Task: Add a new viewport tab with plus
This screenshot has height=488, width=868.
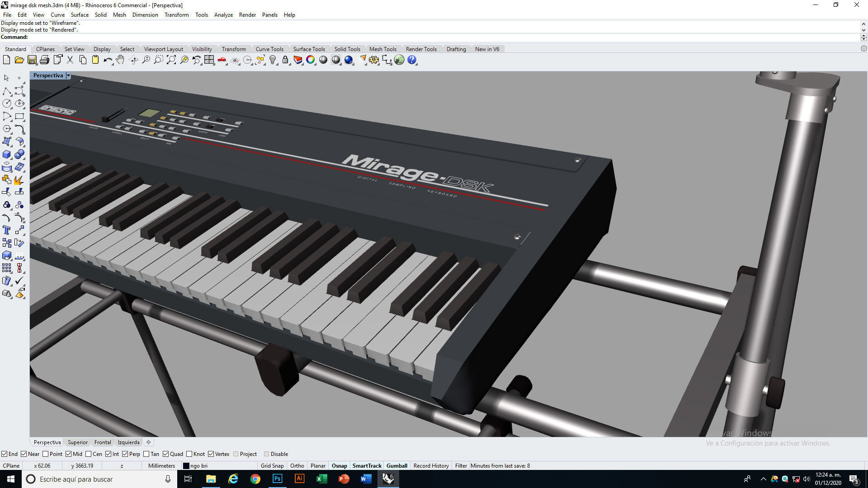Action: coord(148,442)
